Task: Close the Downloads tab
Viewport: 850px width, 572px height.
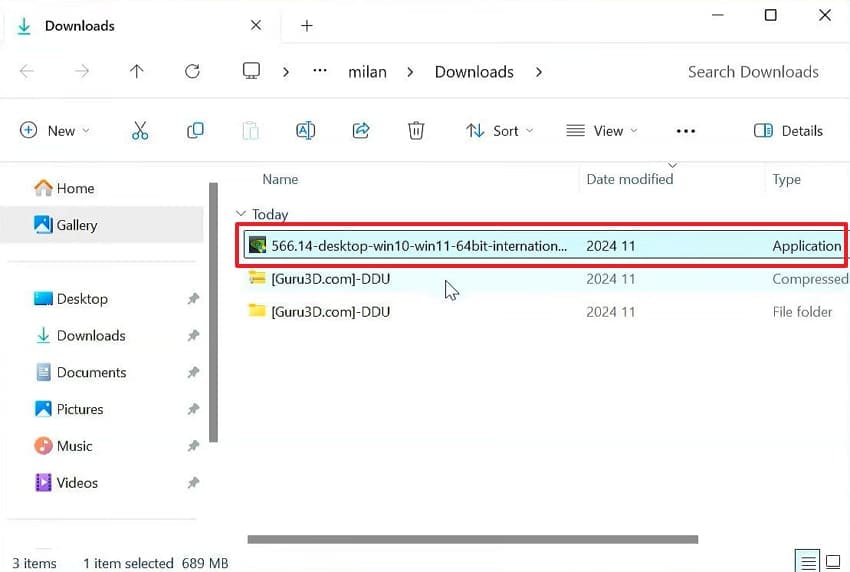Action: 256,25
